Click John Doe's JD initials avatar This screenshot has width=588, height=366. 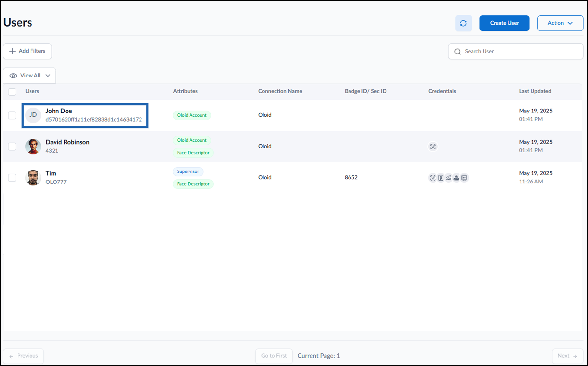pyautogui.click(x=33, y=115)
